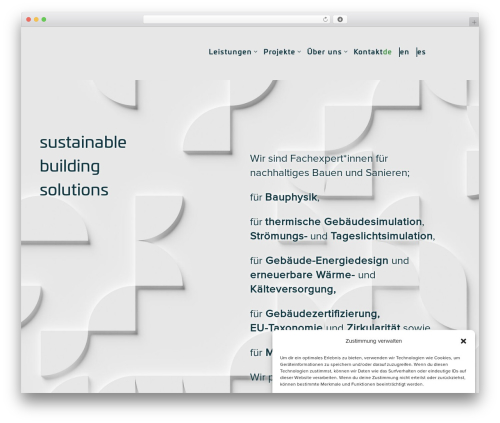This screenshot has height=423, width=500.
Task: Click the green maximize window button
Action: (x=44, y=19)
